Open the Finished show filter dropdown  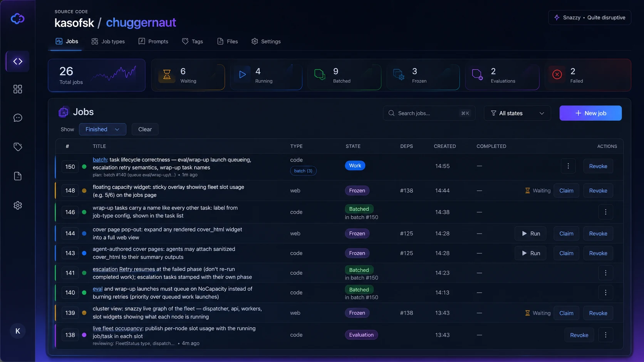coord(102,129)
